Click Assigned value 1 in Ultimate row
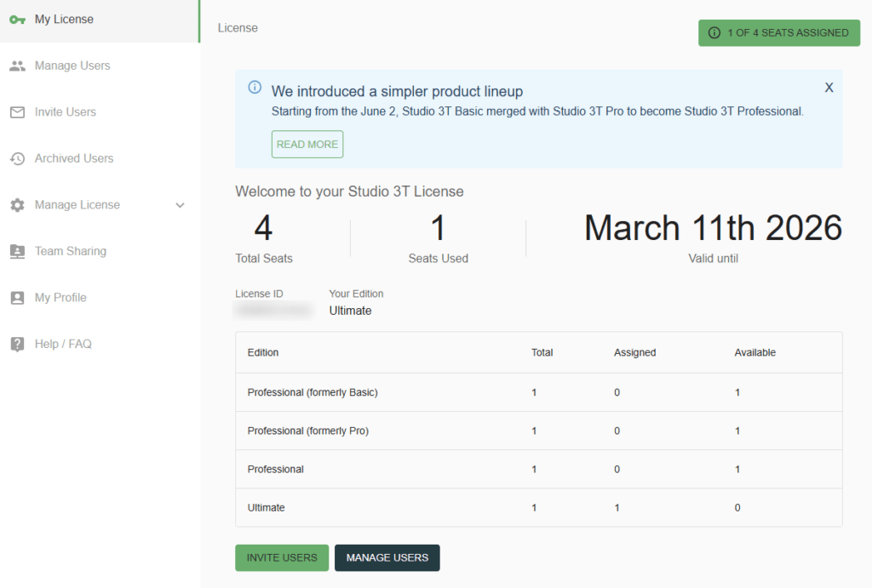This screenshot has height=588, width=872. pyautogui.click(x=617, y=507)
